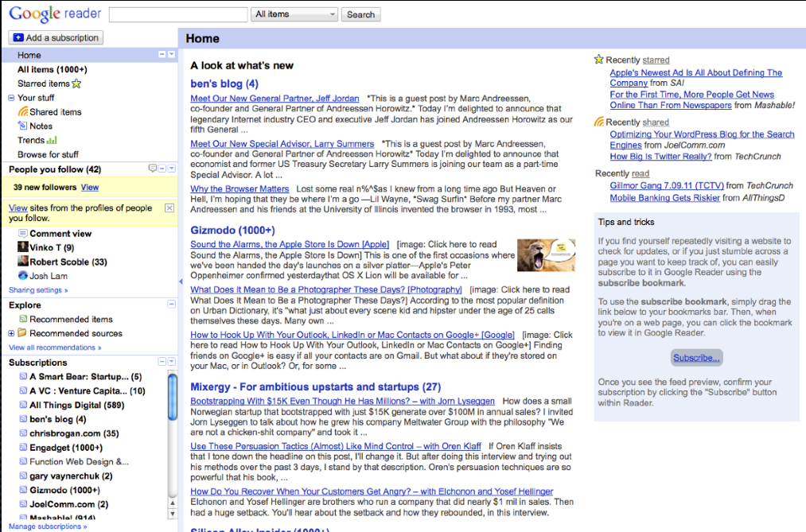Viewport: 806px width, 532px height.
Task: Click the feed icon beside Function Web Design
Action: [23, 461]
